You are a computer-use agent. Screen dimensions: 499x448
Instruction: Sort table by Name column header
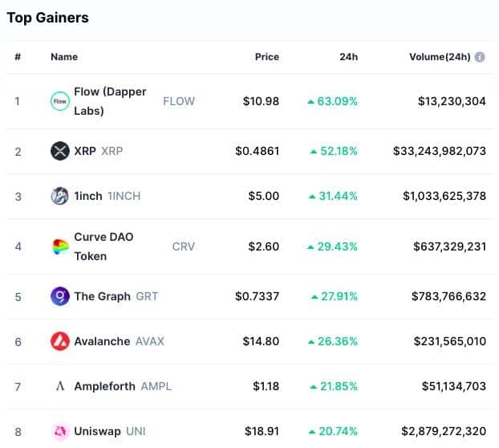tap(64, 57)
